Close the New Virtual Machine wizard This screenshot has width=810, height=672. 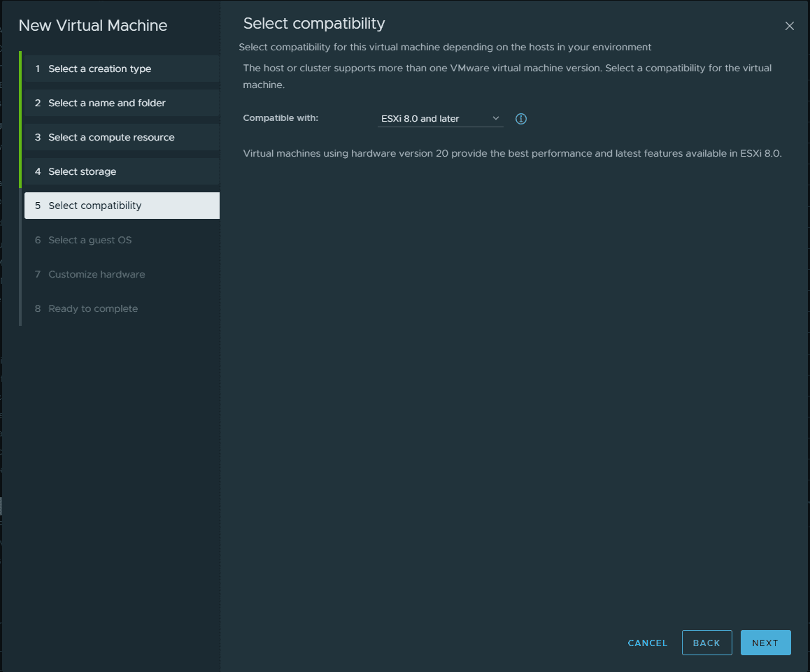[790, 26]
